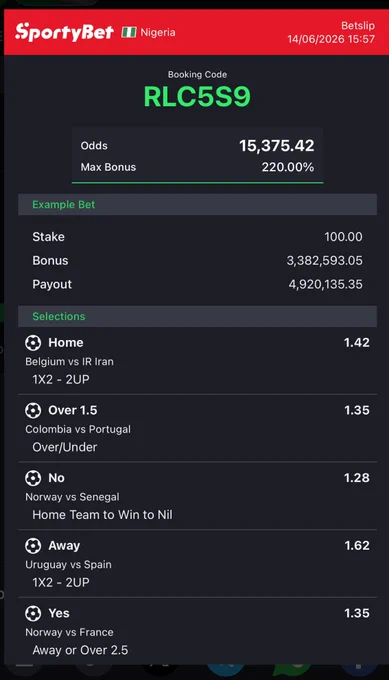Open the Norway vs Senegal match
This screenshot has width=389, height=680.
[x=72, y=497]
